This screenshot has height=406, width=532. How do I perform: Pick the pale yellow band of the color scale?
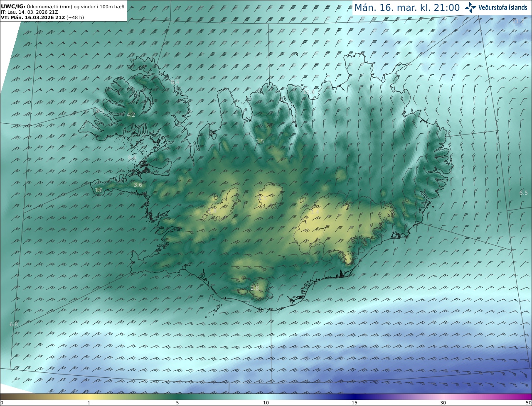click(x=89, y=396)
